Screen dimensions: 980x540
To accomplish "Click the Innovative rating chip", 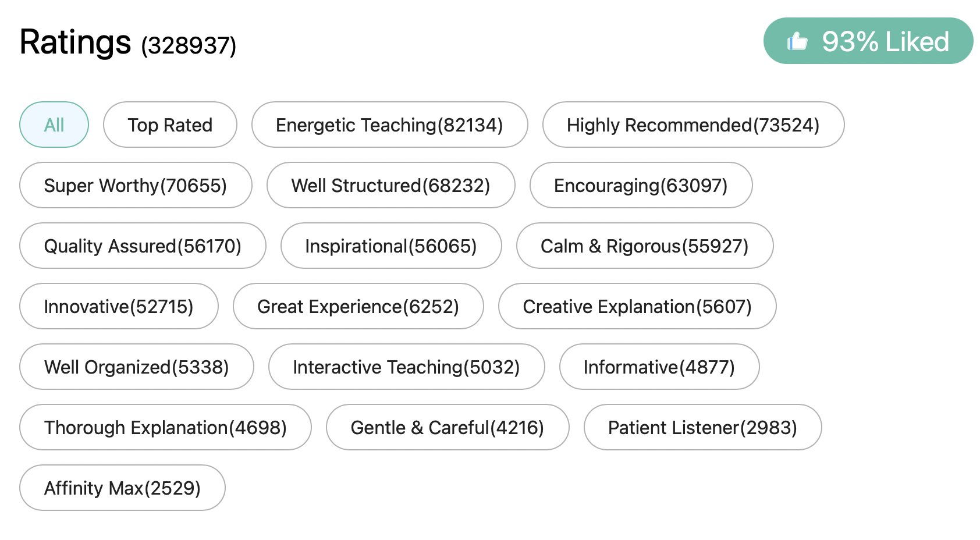I will click(118, 306).
